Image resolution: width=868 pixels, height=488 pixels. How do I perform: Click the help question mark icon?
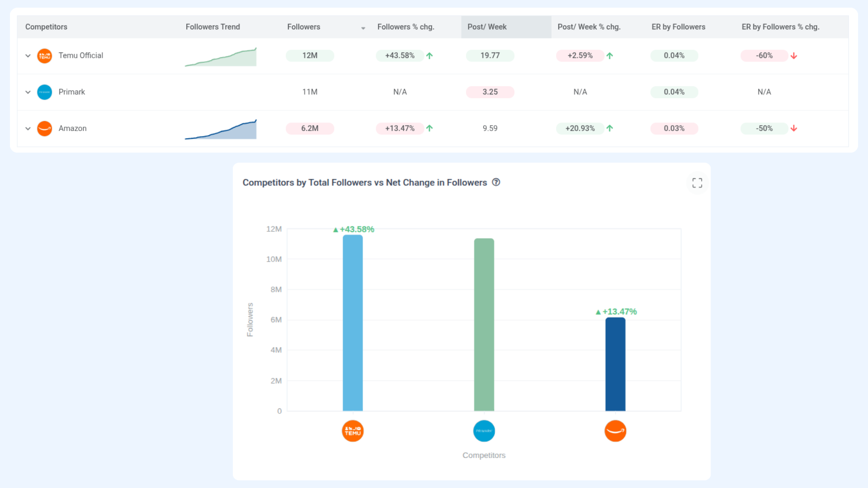(x=496, y=182)
